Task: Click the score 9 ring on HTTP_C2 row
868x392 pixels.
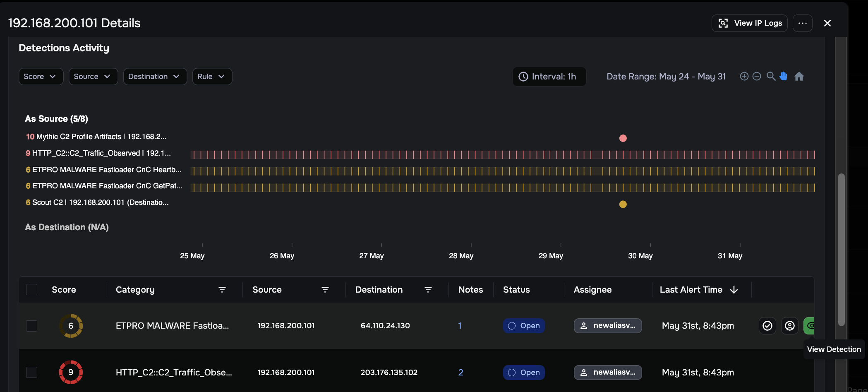Action: click(x=71, y=373)
